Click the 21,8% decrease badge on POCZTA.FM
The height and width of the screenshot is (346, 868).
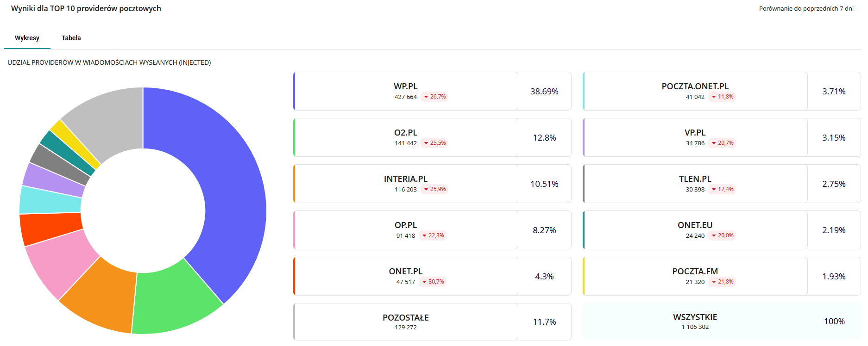(x=723, y=282)
